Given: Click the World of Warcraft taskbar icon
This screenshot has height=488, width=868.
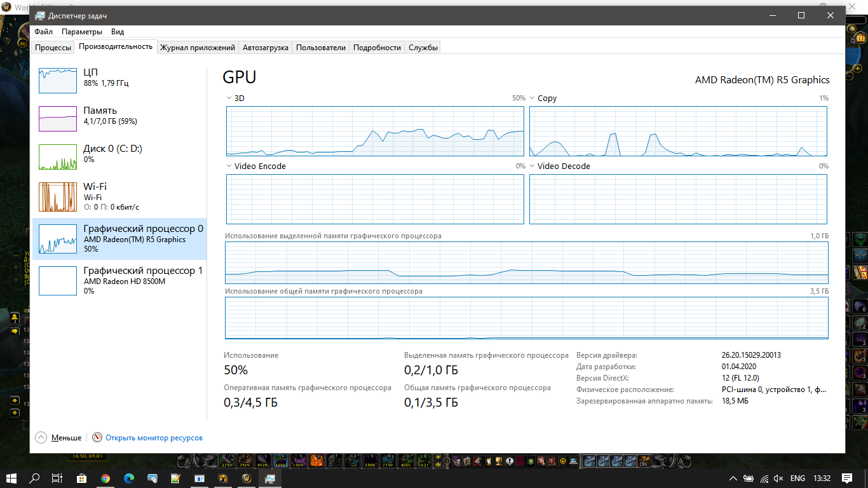Looking at the screenshot, I should [x=247, y=478].
